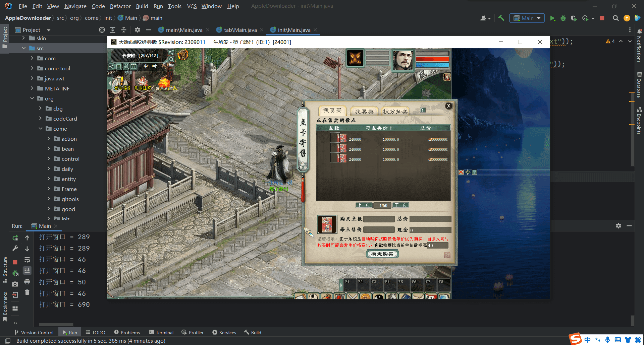This screenshot has height=345, width=644.
Task: Open Search Everywhere magnifier icon
Action: [x=615, y=18]
